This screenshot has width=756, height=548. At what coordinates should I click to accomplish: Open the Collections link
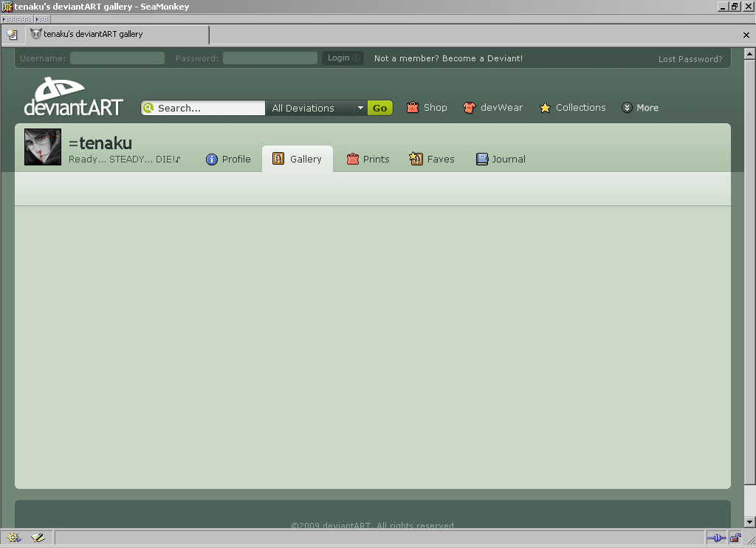pyautogui.click(x=573, y=108)
